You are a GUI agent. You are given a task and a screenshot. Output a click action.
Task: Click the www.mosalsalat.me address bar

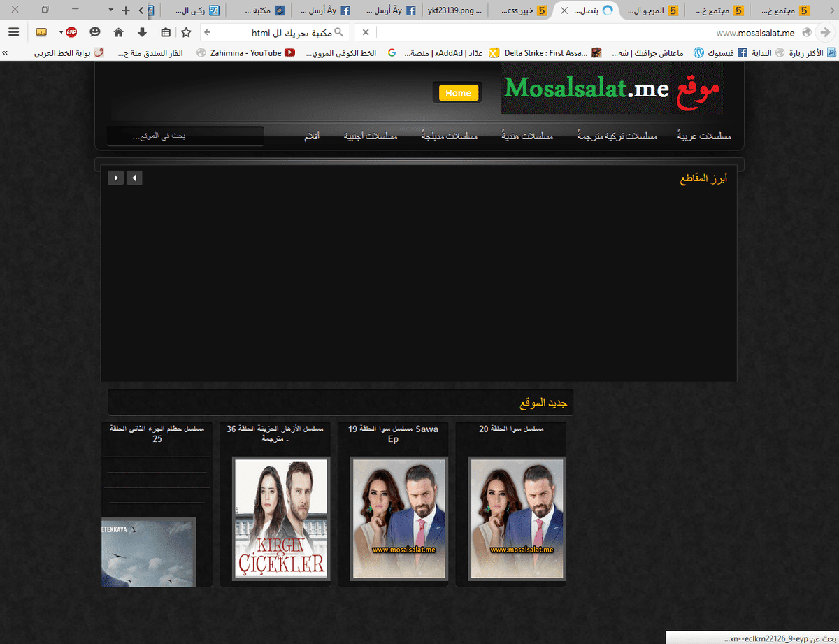click(587, 32)
